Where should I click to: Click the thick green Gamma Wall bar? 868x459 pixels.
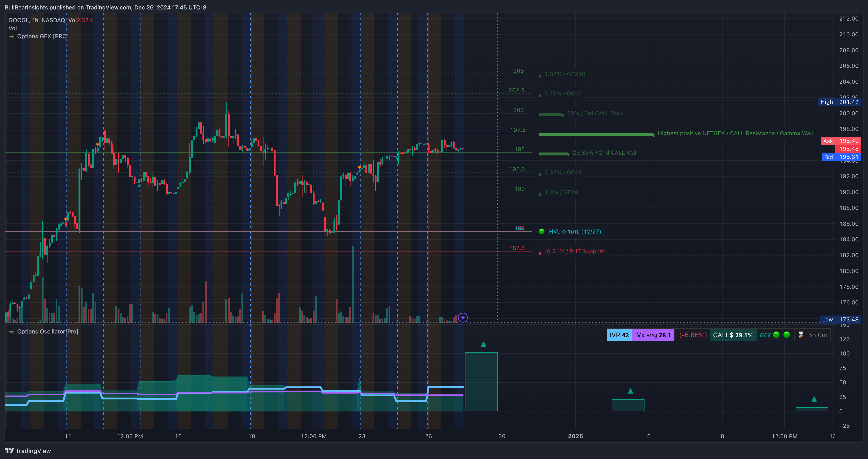point(596,134)
